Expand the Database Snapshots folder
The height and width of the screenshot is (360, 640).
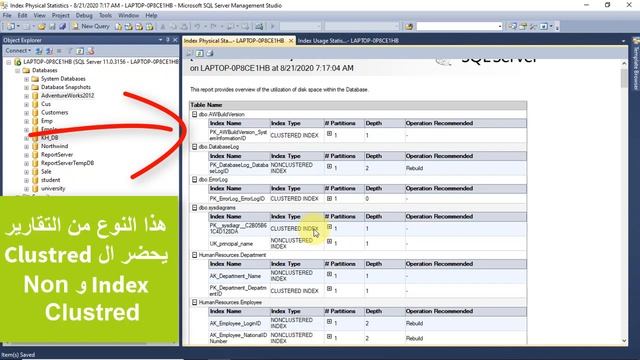[x=27, y=87]
